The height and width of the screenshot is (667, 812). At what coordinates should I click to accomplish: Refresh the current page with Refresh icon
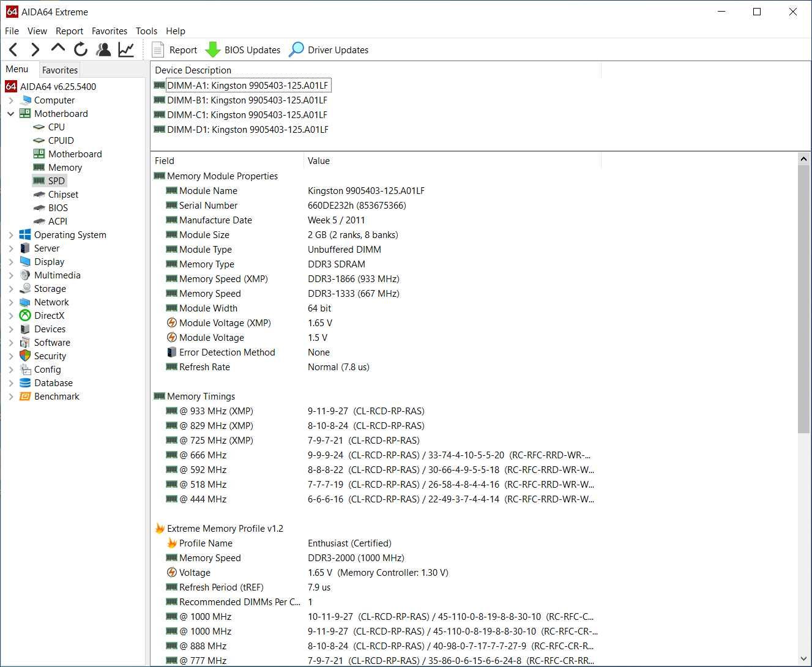tap(81, 50)
